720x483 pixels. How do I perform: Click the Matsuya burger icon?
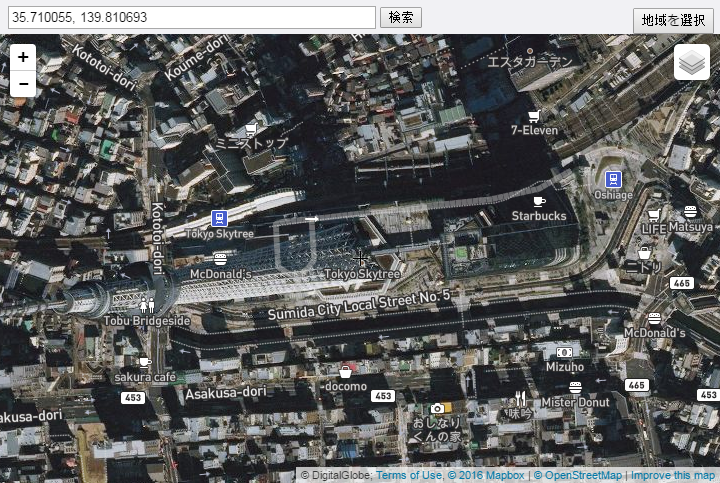690,212
